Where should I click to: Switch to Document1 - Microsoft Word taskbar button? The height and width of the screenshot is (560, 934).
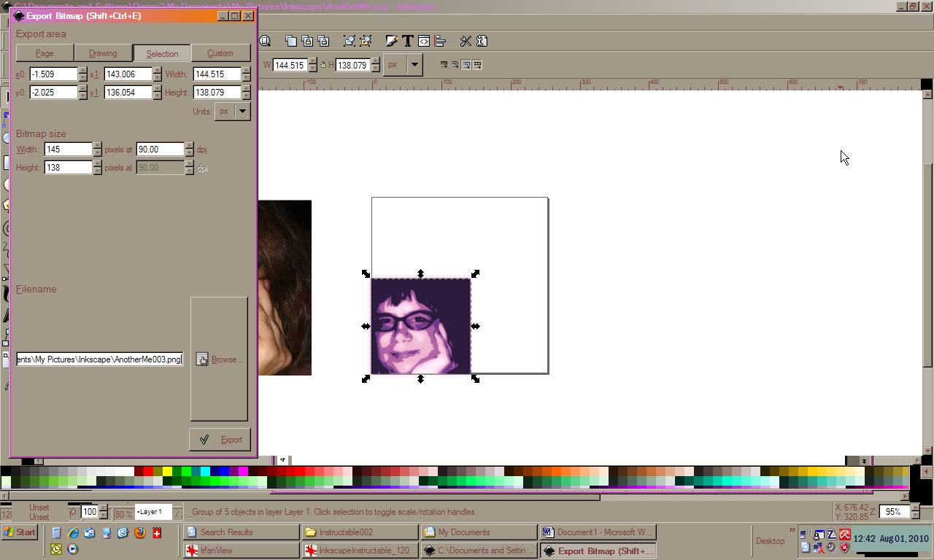click(x=598, y=532)
